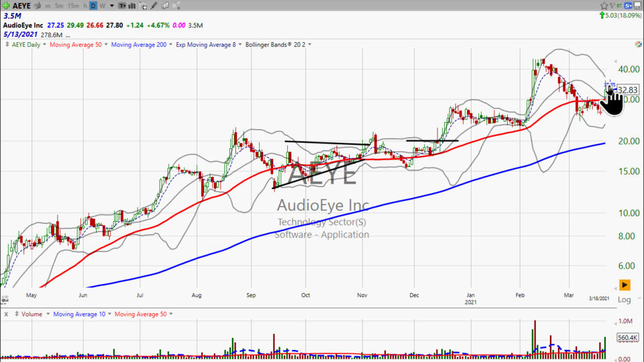Close the Volume pane with the X
The width and height of the screenshot is (644, 362).
point(6,314)
